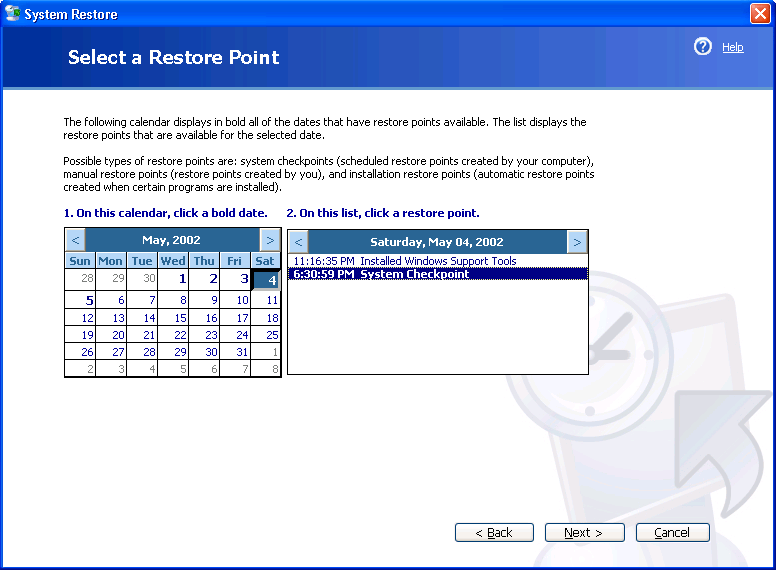Click the May, 2002 calendar header
Screen dimensions: 776x570
(171, 240)
